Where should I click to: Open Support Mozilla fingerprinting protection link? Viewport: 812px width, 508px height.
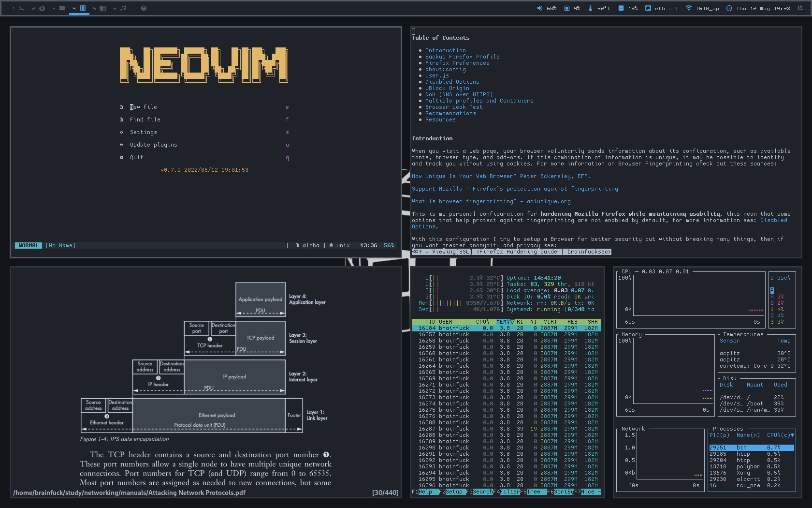click(x=515, y=189)
